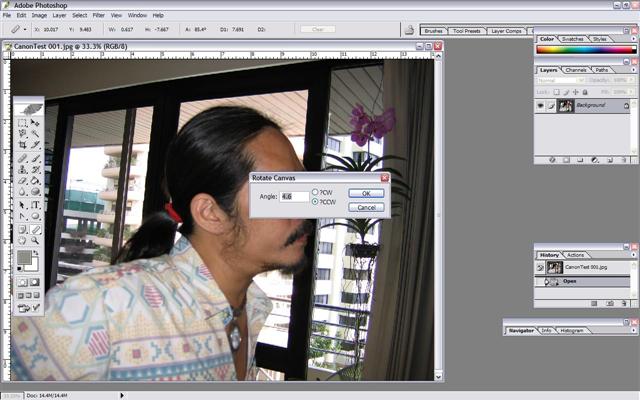The height and width of the screenshot is (400, 640).
Task: Select the CCW rotation radio button
Action: tap(315, 201)
